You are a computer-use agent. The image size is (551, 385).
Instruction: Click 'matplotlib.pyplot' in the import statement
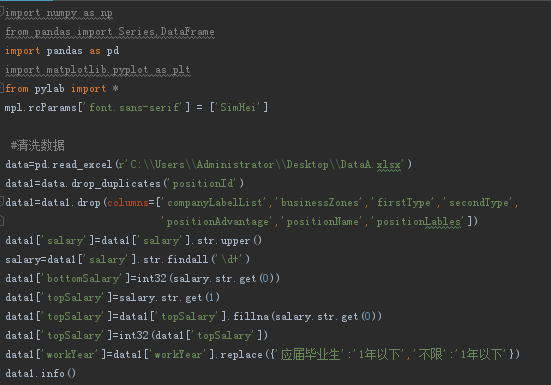(x=97, y=70)
